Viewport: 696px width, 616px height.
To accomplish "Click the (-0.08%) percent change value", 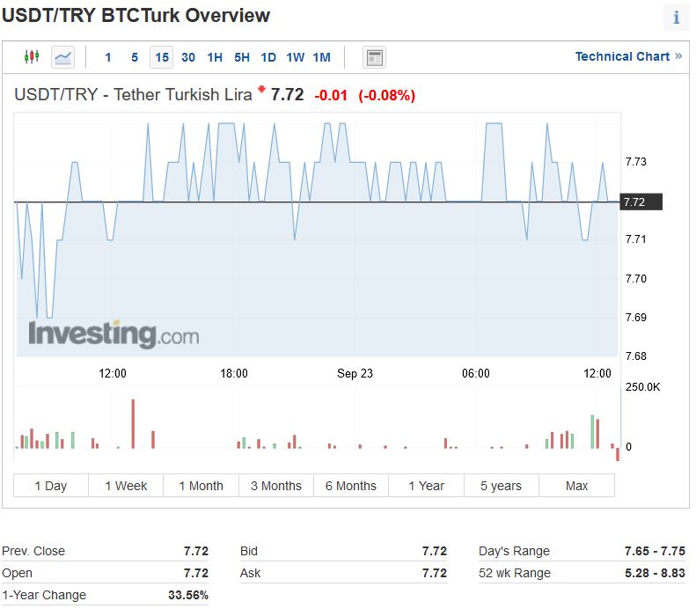I will [x=386, y=95].
